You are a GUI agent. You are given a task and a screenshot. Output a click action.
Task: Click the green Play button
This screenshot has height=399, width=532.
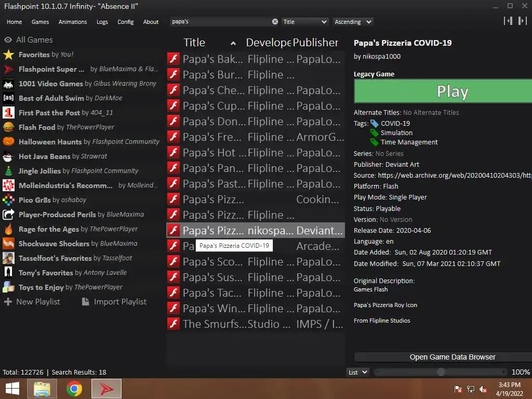click(x=443, y=91)
